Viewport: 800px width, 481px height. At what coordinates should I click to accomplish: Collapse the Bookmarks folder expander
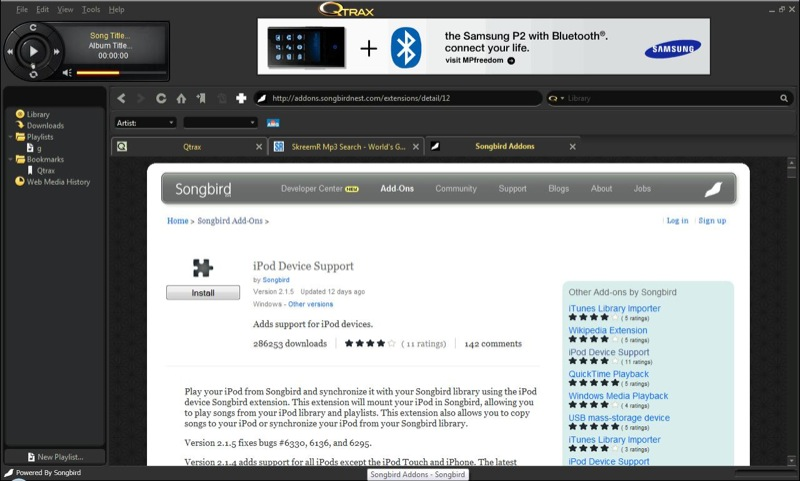[11, 159]
